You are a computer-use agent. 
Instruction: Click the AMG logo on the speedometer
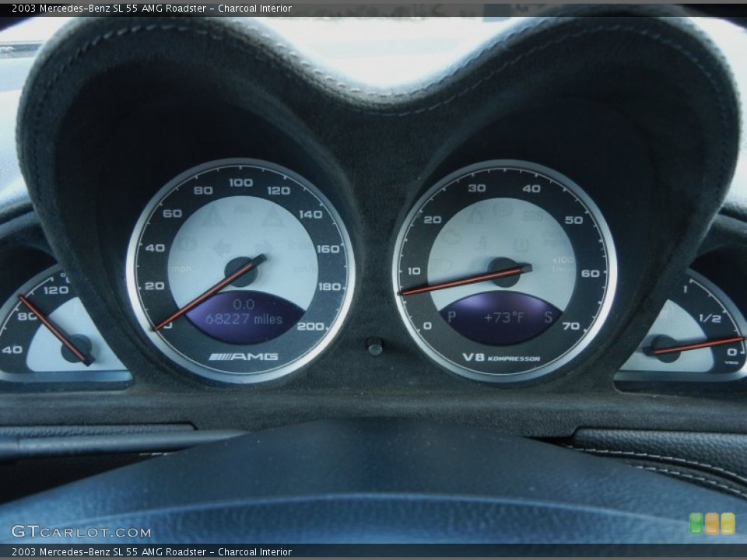tap(244, 357)
